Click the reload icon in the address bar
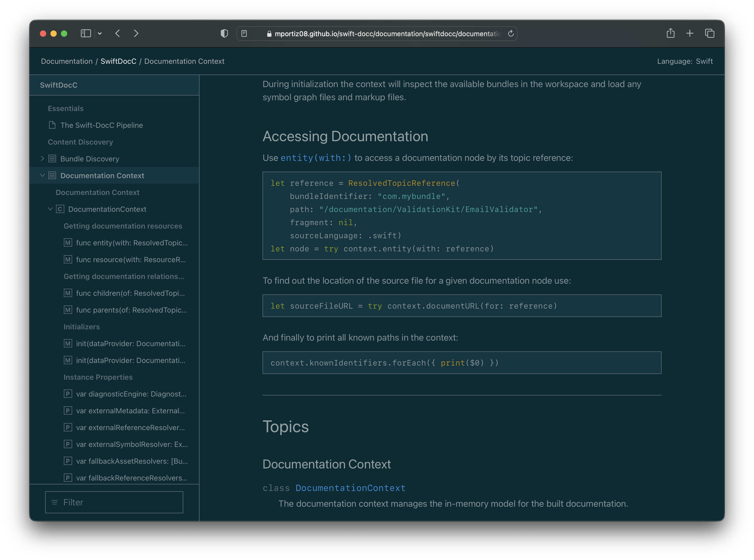This screenshot has height=560, width=754. click(510, 34)
